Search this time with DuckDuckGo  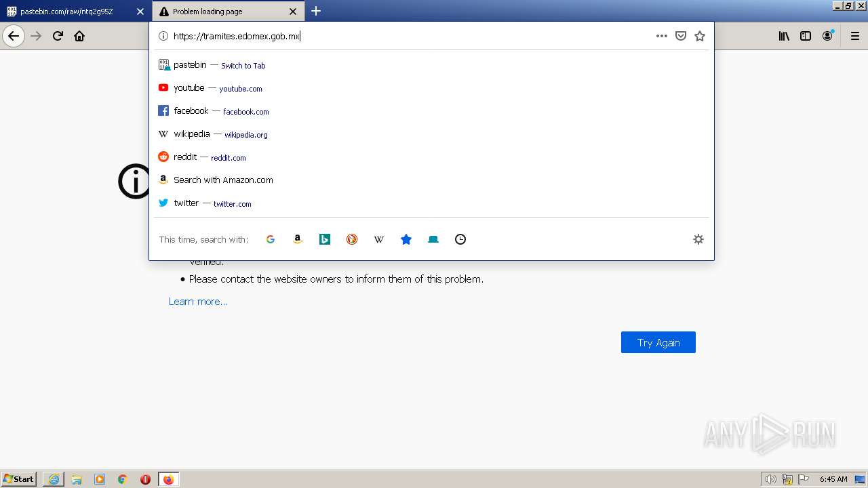352,239
